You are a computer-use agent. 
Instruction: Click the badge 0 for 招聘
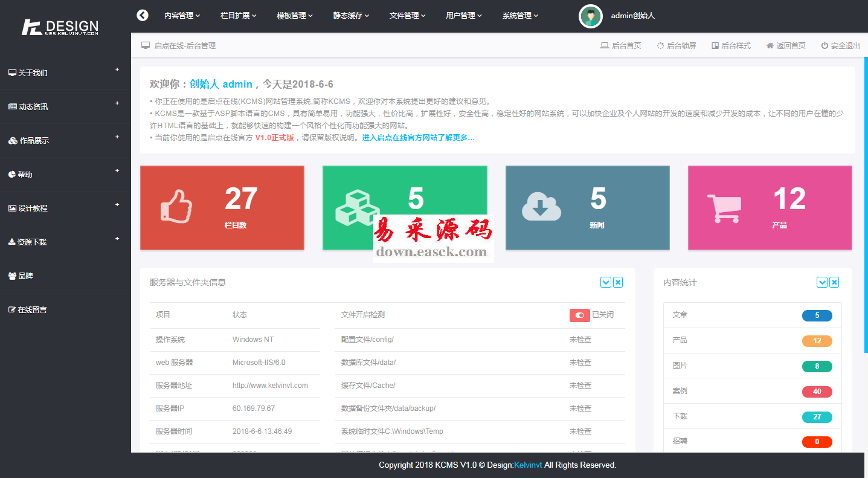point(817,442)
